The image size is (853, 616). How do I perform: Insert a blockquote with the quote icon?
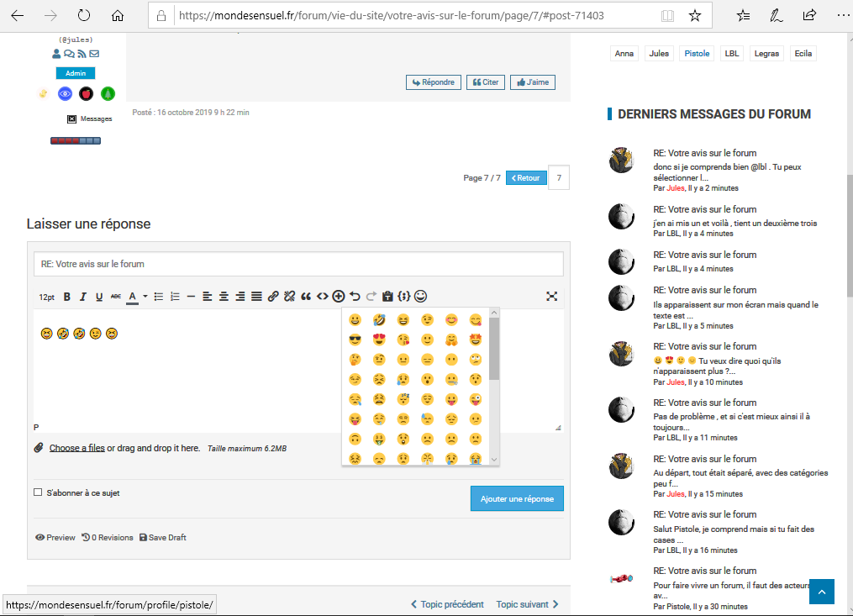pyautogui.click(x=306, y=297)
